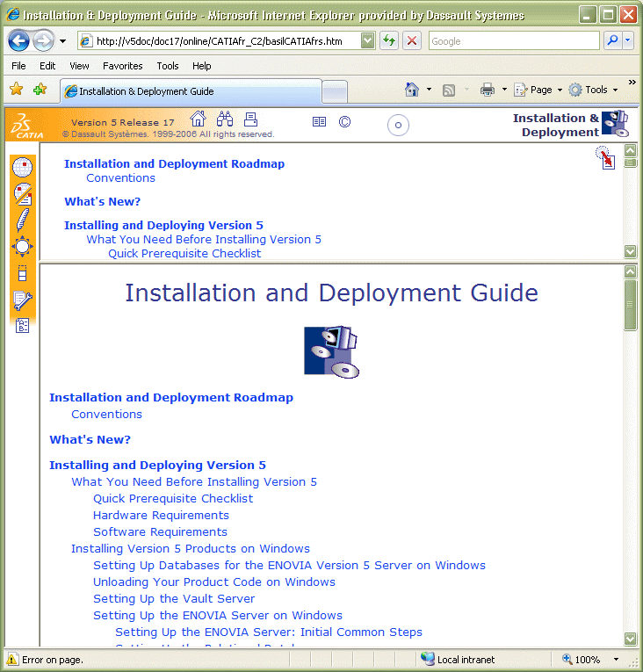Click the Refresh page button

(389, 41)
